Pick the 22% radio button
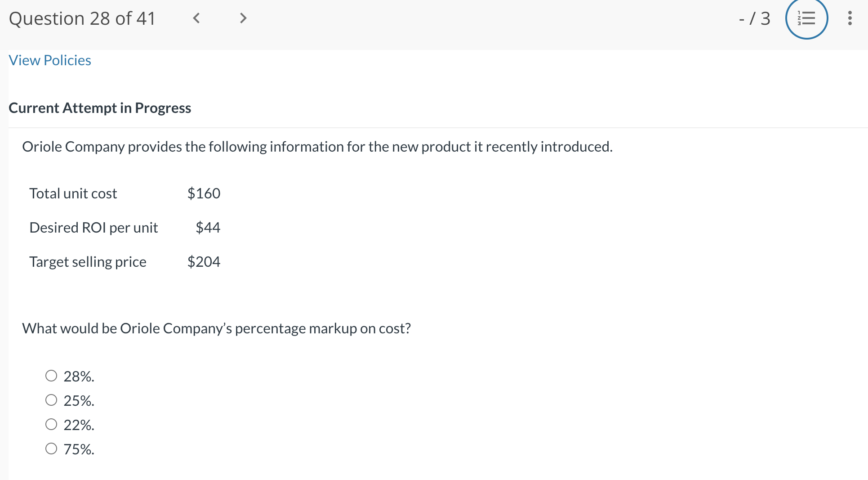Screen dimensions: 868x480 [x=51, y=424]
